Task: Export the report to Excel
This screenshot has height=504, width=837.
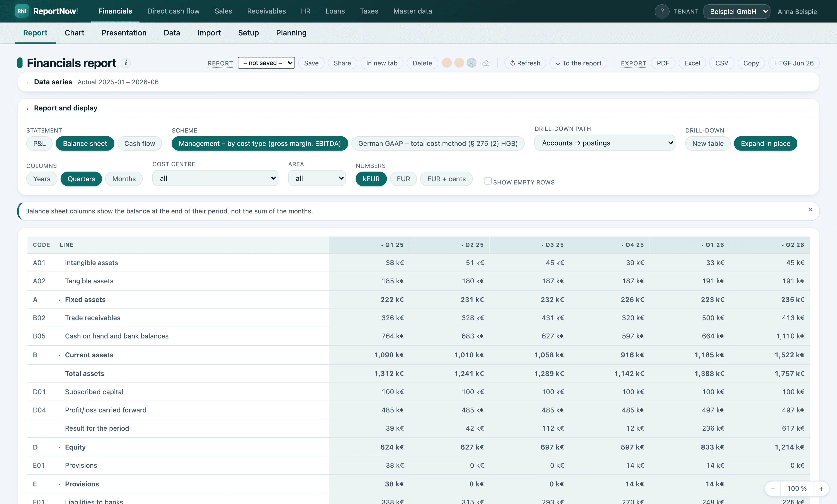Action: point(692,63)
